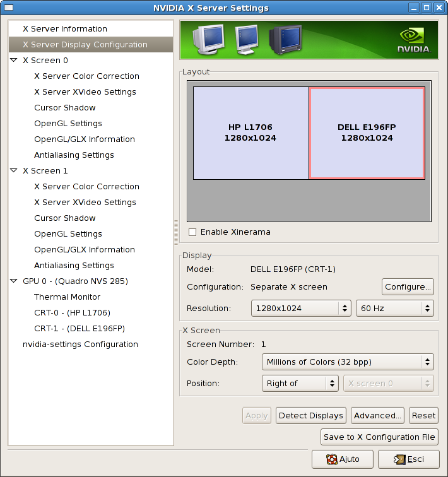The height and width of the screenshot is (477, 448).
Task: Open X Server XVideo Settings under X Screen 0
Action: (x=85, y=92)
